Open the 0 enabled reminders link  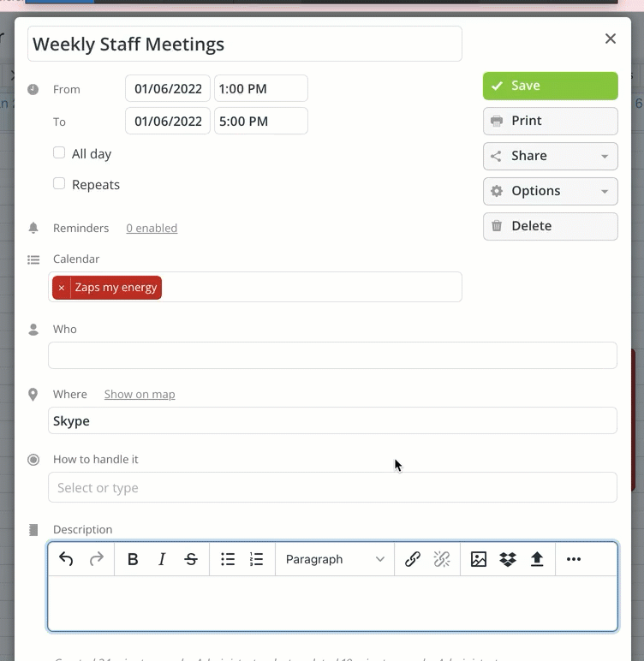[x=152, y=228]
